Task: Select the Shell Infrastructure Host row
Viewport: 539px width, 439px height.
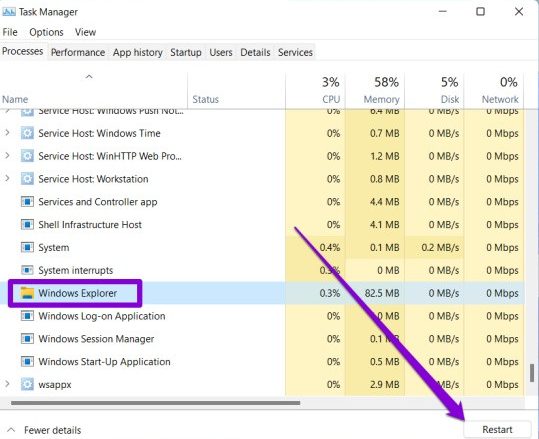Action: (x=262, y=224)
